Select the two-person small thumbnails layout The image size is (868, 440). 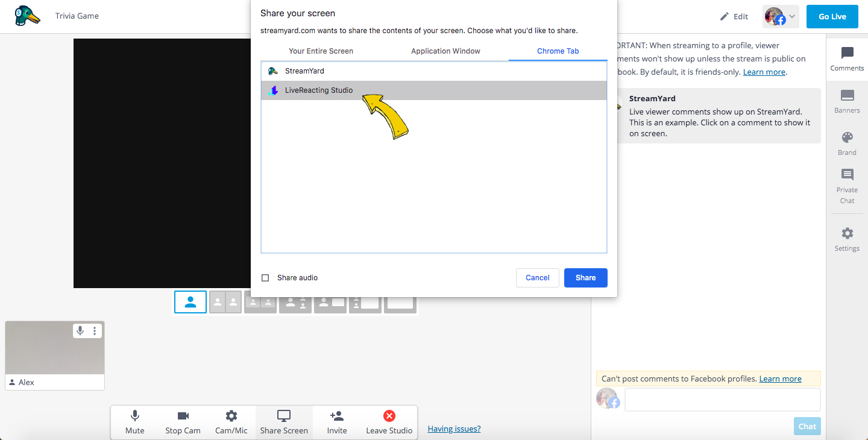(x=260, y=302)
